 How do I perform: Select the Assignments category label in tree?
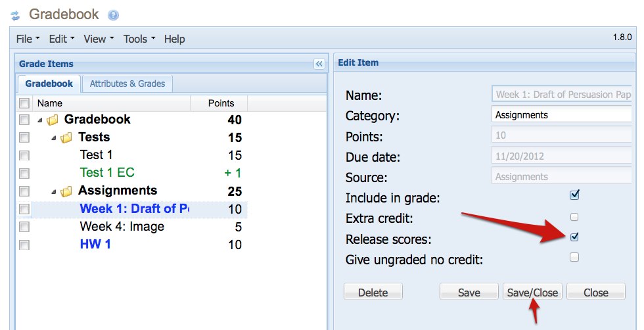(118, 190)
